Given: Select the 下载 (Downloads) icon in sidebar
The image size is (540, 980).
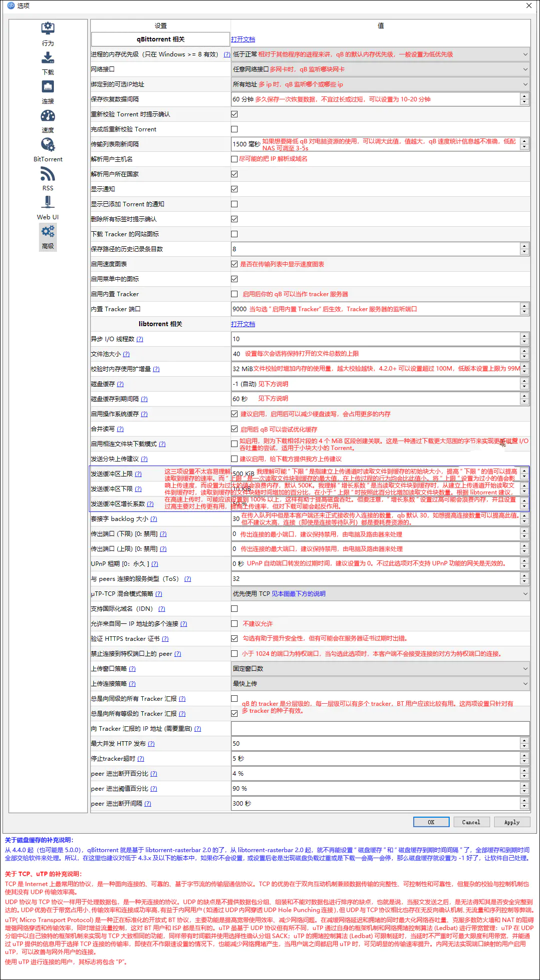Looking at the screenshot, I should pos(48,58).
